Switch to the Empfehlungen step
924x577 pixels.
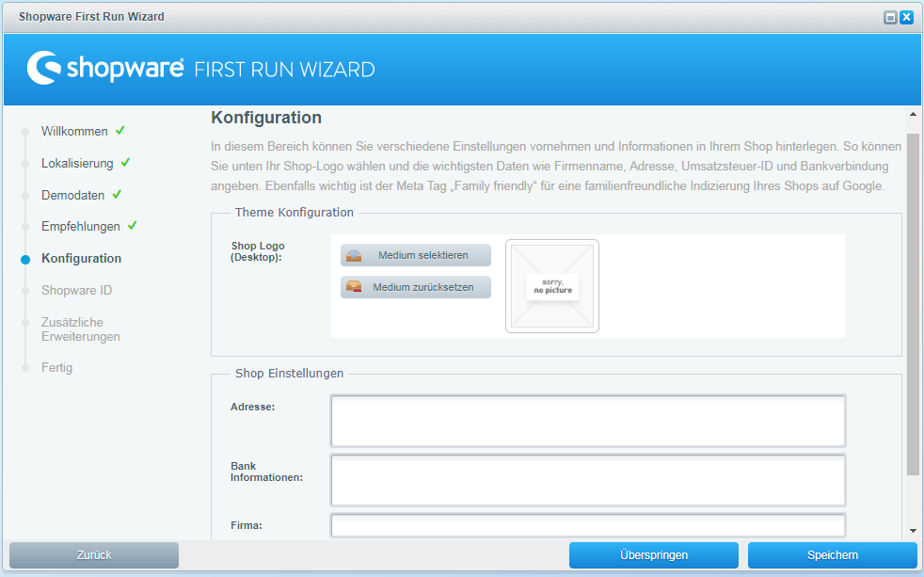(80, 226)
